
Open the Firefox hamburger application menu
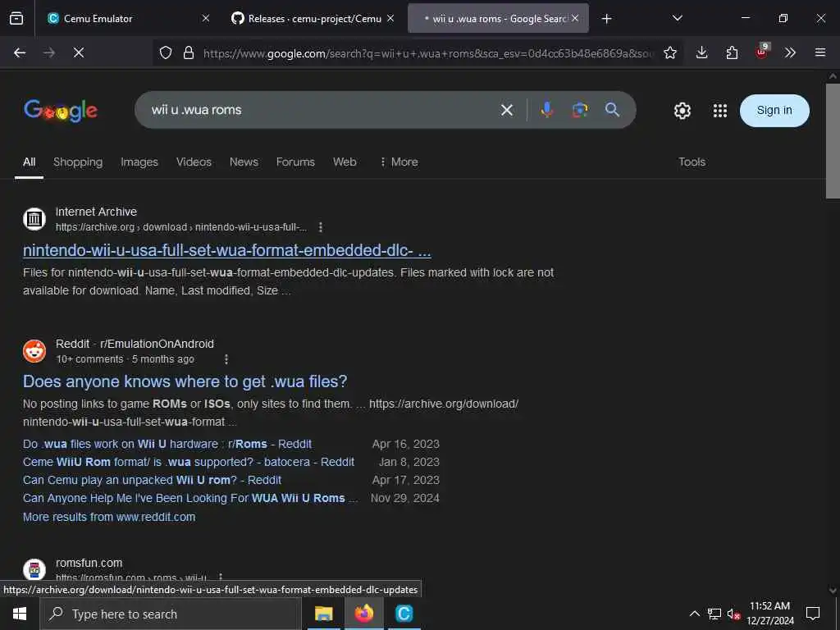point(820,52)
